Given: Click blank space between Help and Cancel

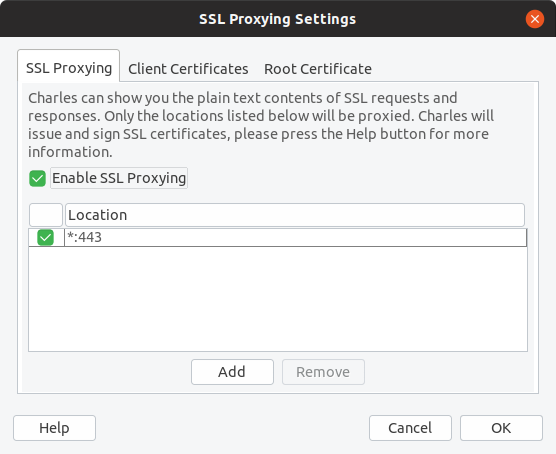Looking at the screenshot, I should 232,428.
